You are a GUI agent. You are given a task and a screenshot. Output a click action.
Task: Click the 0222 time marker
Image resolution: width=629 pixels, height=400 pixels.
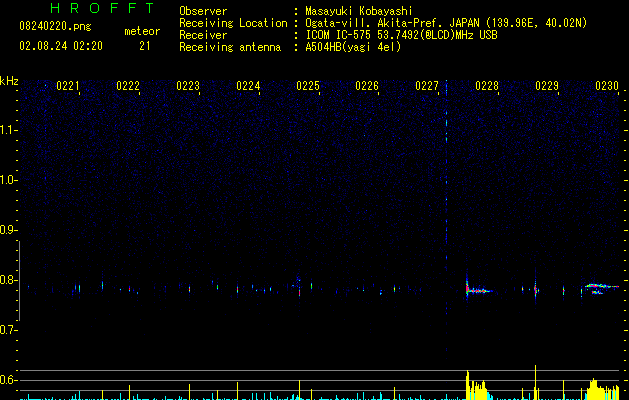[128, 86]
